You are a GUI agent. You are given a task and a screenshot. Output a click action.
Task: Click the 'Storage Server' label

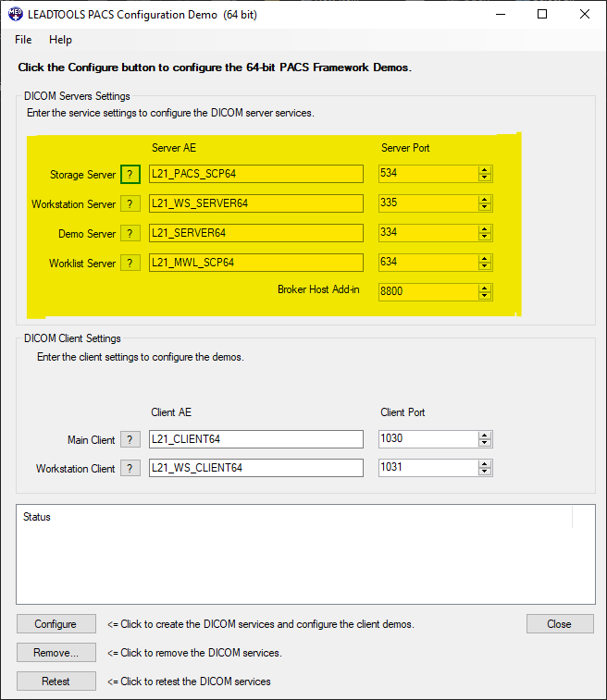pyautogui.click(x=82, y=175)
